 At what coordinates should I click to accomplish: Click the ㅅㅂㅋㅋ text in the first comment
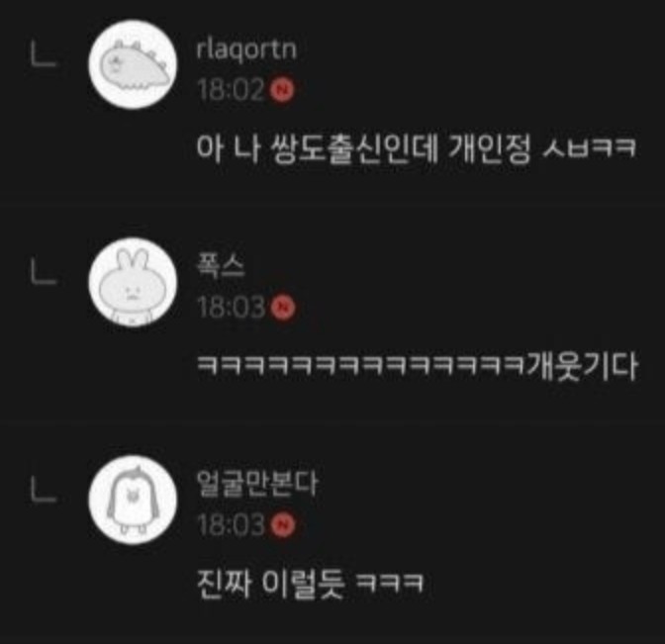pos(590,148)
